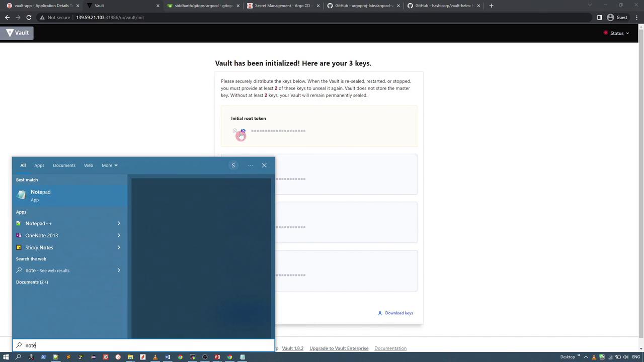Copy the initial root token
This screenshot has width=644, height=362.
point(235,131)
